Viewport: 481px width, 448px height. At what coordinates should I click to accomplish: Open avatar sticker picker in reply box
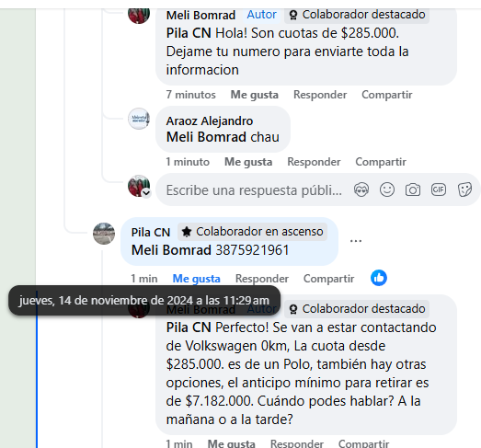pyautogui.click(x=361, y=190)
